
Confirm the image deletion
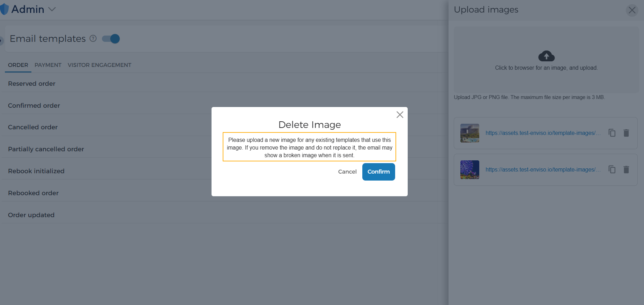coord(379,172)
